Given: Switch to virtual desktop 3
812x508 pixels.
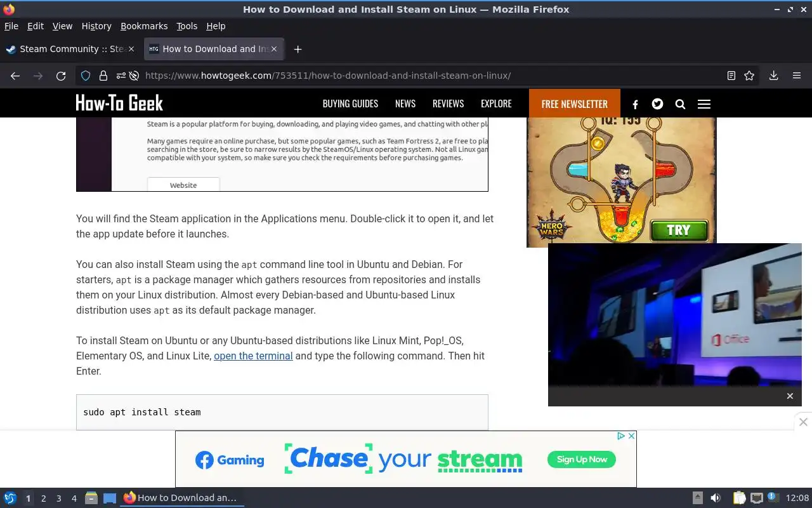Looking at the screenshot, I should 58,498.
